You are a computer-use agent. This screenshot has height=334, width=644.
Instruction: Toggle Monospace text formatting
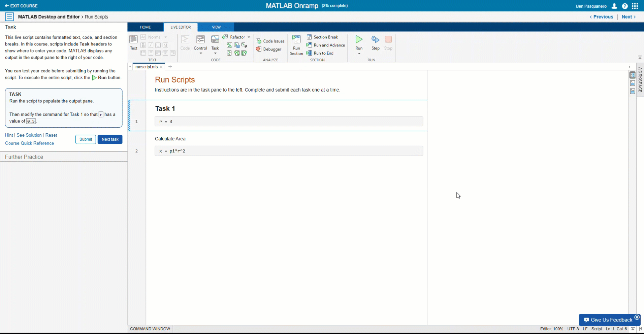[165, 45]
